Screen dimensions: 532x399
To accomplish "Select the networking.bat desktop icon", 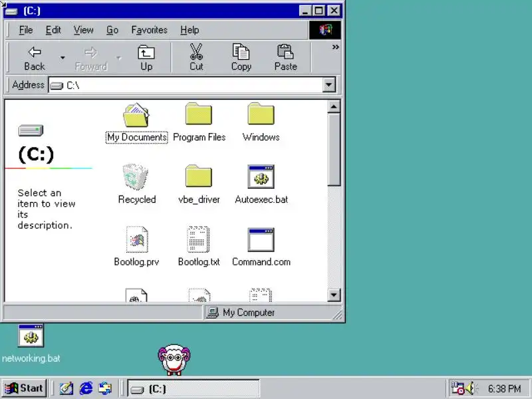I will tap(31, 344).
